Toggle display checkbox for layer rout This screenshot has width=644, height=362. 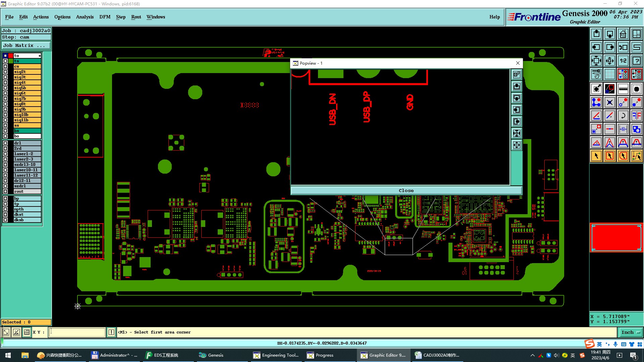[5, 191]
